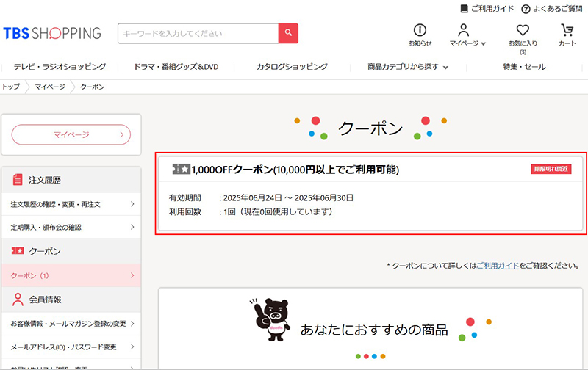Image resolution: width=588 pixels, height=370 pixels.
Task: Select the 1,000OFFクーポン coupon card
Action: (x=372, y=195)
